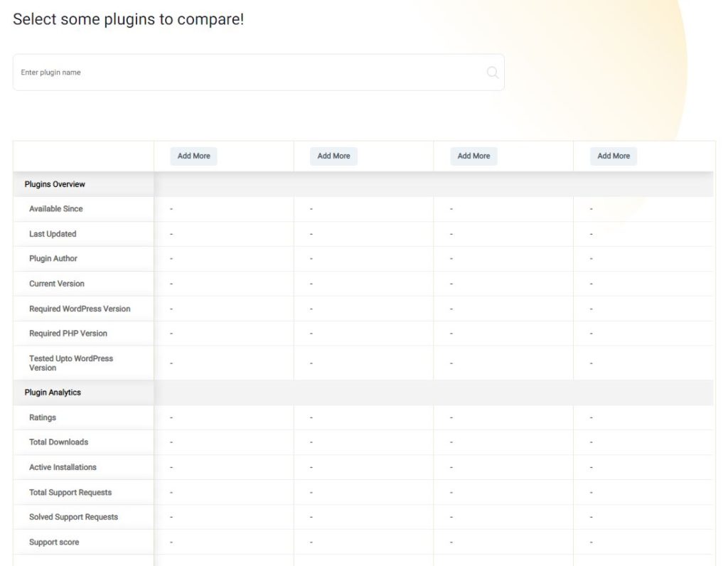Viewport: 728px width, 566px height.
Task: Select the Plugins Overview section header
Action: coord(55,184)
